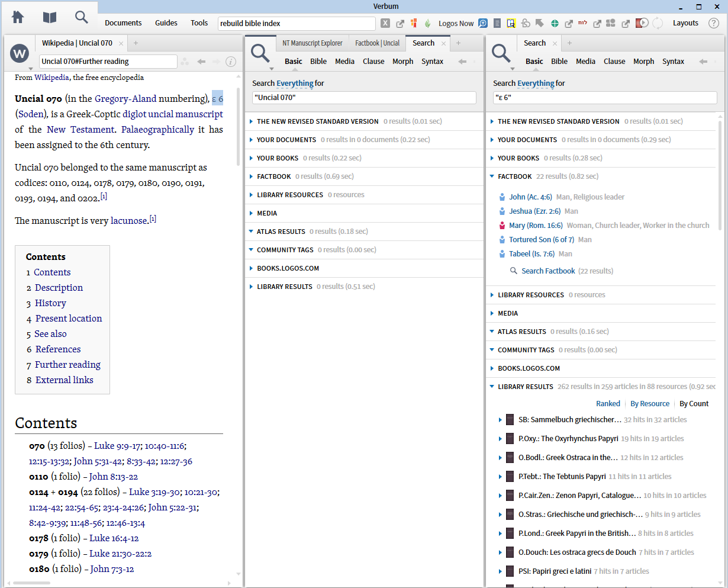The width and height of the screenshot is (728, 588).
Task: Open the Documents menu
Action: 123,23
